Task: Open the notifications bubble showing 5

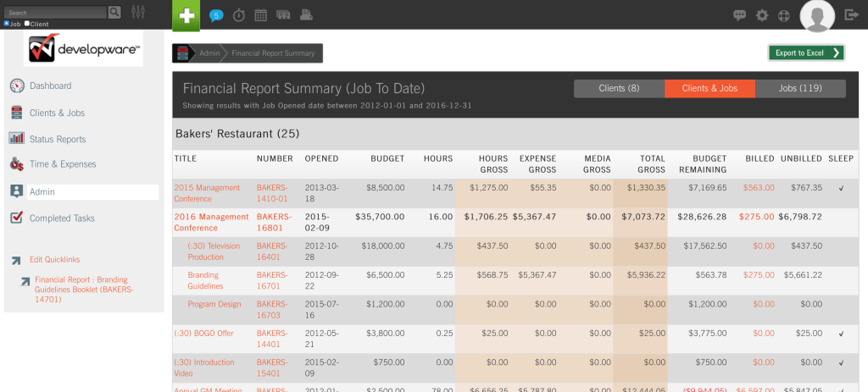Action: (216, 15)
